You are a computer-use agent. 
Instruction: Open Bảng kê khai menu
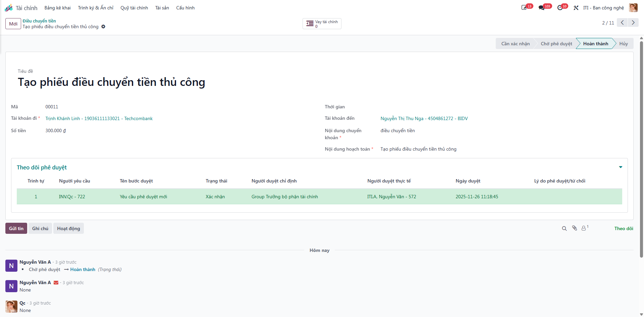[58, 8]
